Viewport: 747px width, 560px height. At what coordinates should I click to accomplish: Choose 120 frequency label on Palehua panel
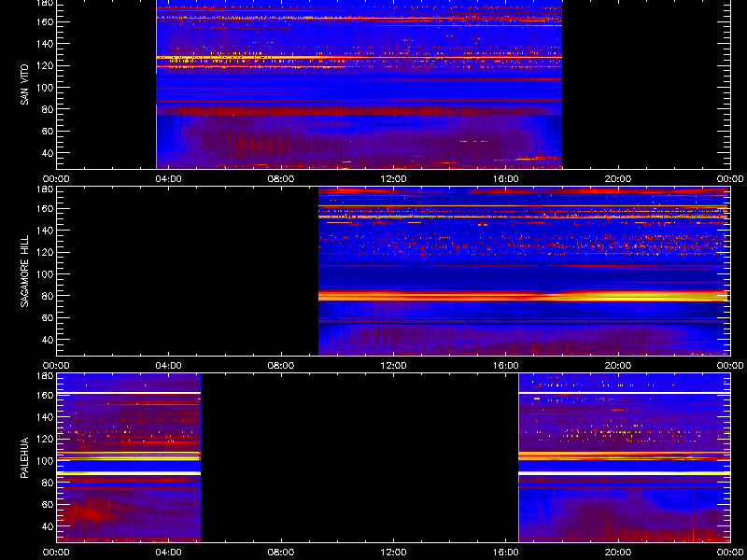(x=46, y=439)
